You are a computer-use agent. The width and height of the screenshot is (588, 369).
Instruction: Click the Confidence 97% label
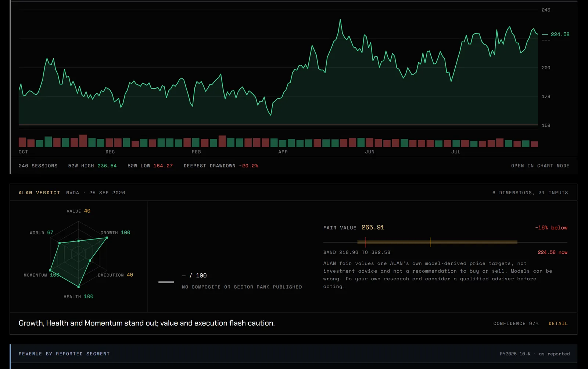pyautogui.click(x=516, y=324)
